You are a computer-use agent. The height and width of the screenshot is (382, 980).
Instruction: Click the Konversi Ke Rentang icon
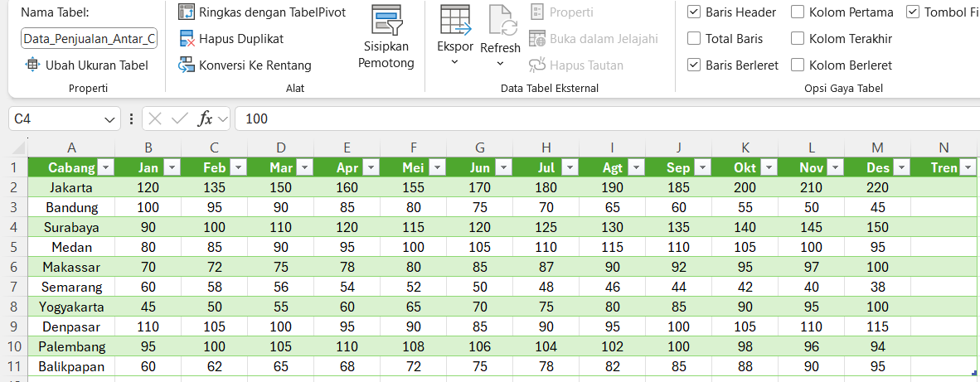click(x=186, y=65)
